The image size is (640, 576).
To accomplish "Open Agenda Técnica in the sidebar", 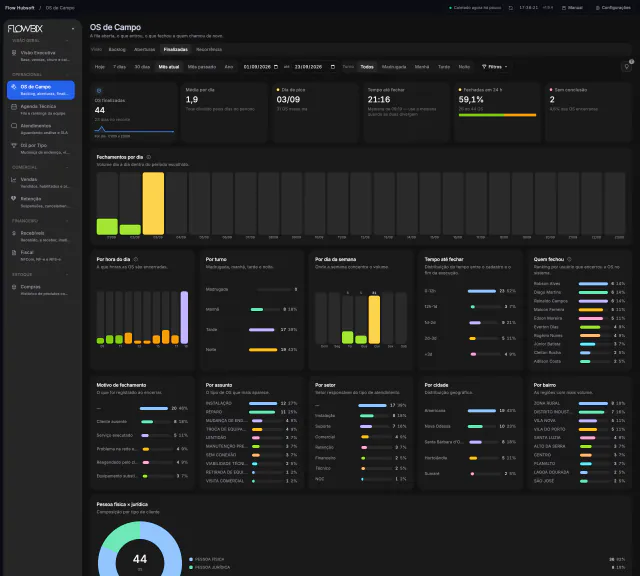I will pyautogui.click(x=41, y=109).
